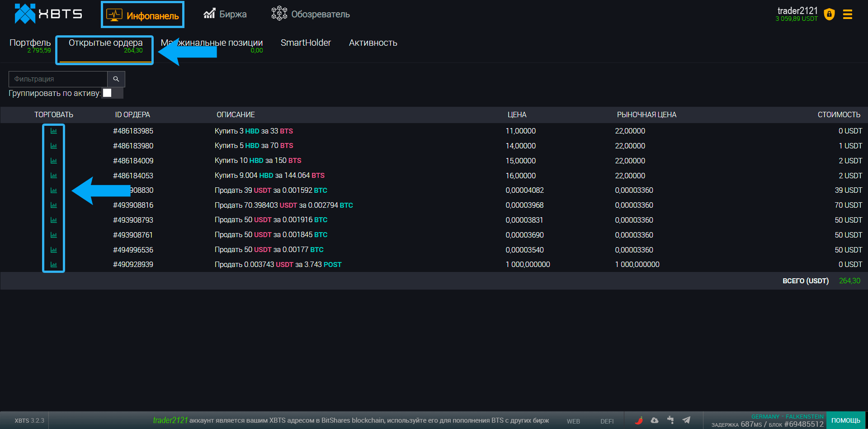Open the faucet icon in footer

click(670, 420)
